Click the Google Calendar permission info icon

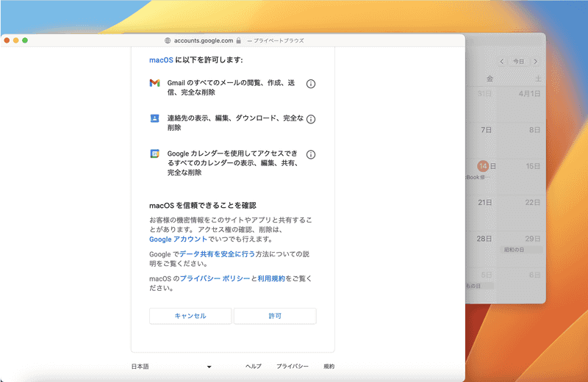pos(310,154)
